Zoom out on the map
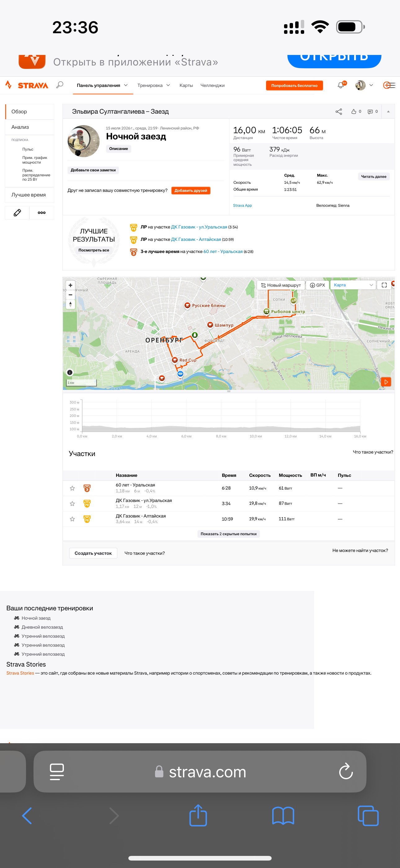The image size is (400, 868). click(x=70, y=295)
